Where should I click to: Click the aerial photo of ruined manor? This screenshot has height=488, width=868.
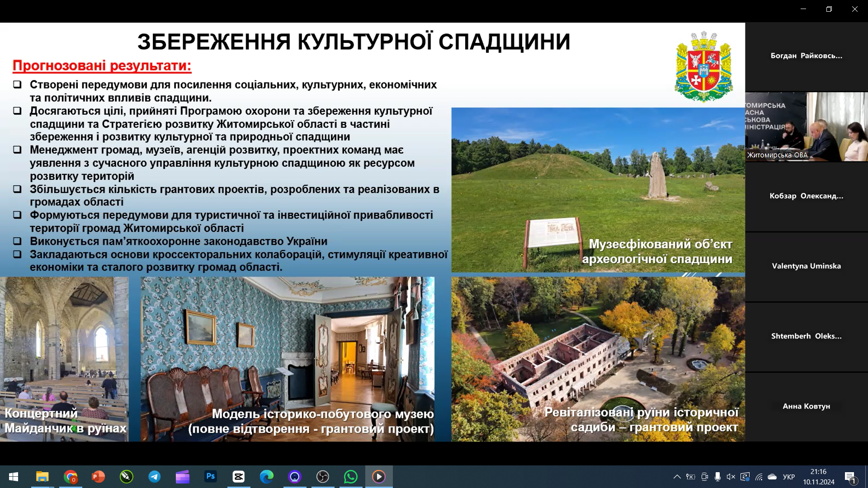(598, 359)
